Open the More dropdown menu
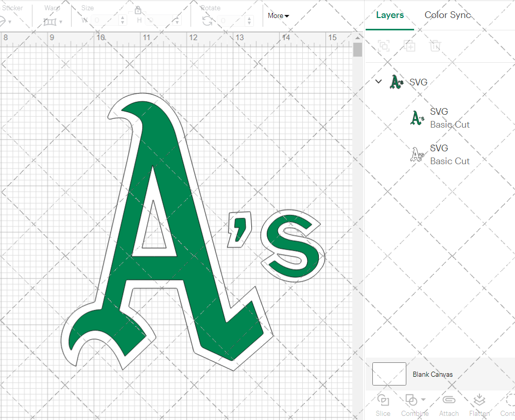515x420 pixels. (278, 16)
